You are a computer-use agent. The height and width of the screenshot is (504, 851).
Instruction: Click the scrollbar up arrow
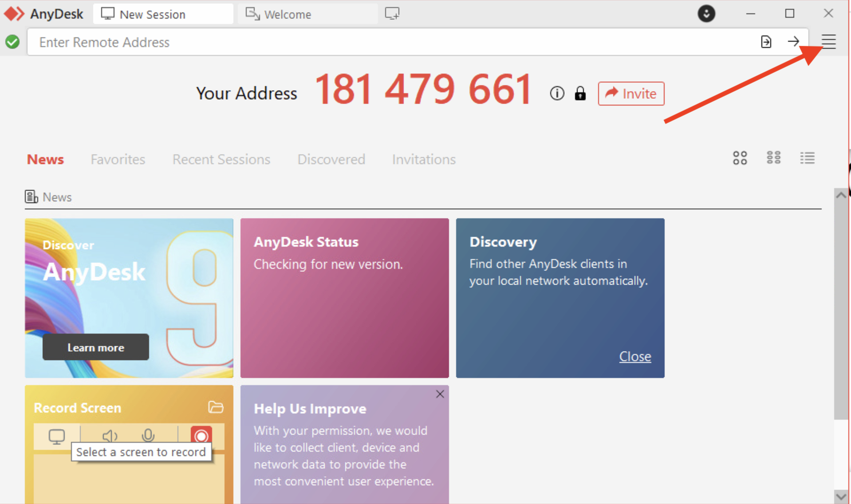(841, 195)
